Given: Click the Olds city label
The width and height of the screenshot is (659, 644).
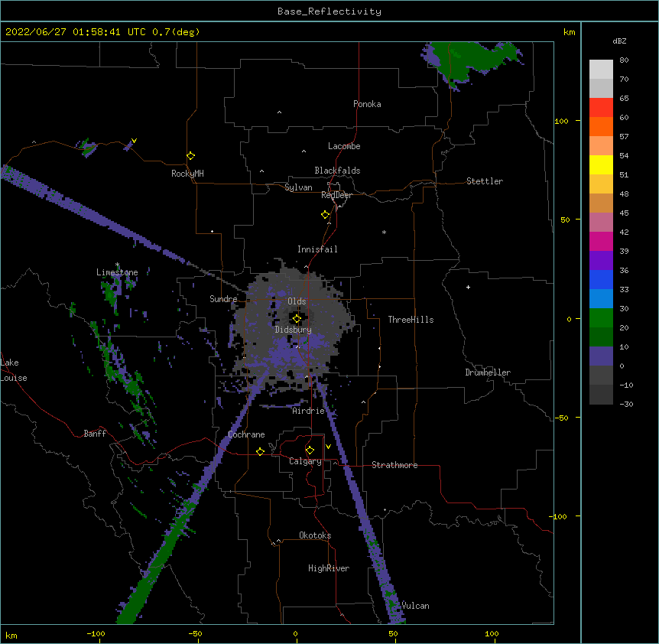Looking at the screenshot, I should click(x=297, y=301).
